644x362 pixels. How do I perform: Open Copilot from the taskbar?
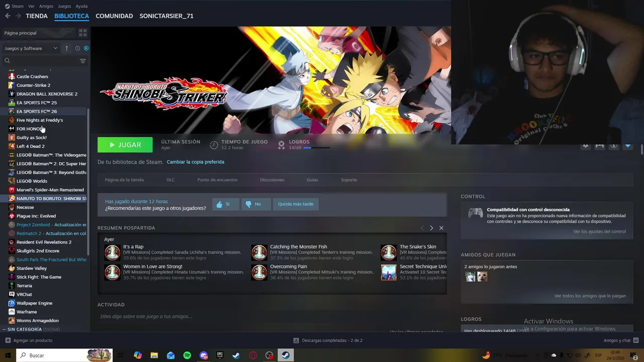pos(138,355)
